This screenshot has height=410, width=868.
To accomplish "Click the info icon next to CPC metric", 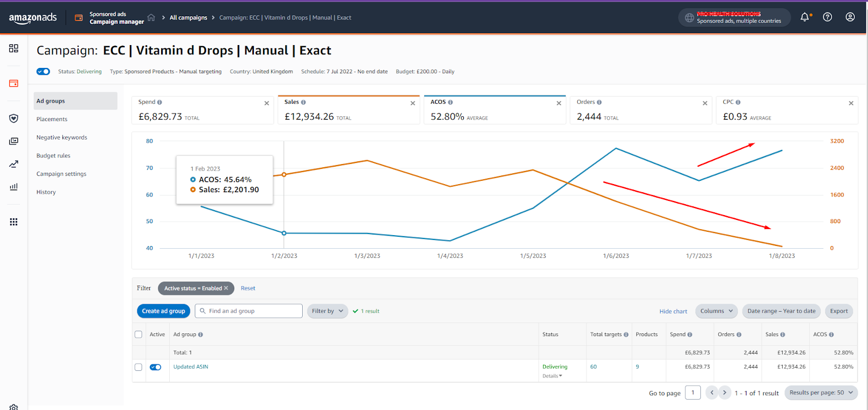I will coord(738,102).
